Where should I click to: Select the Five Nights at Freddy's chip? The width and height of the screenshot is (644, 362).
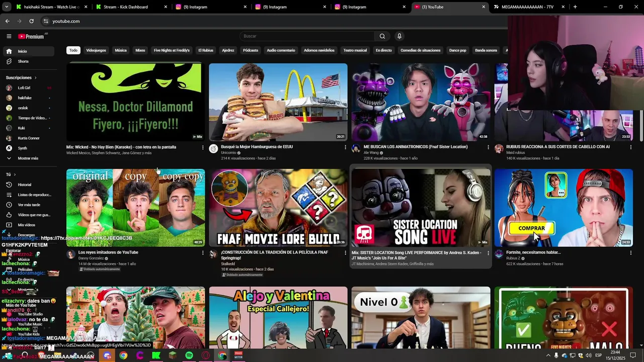coord(172,50)
